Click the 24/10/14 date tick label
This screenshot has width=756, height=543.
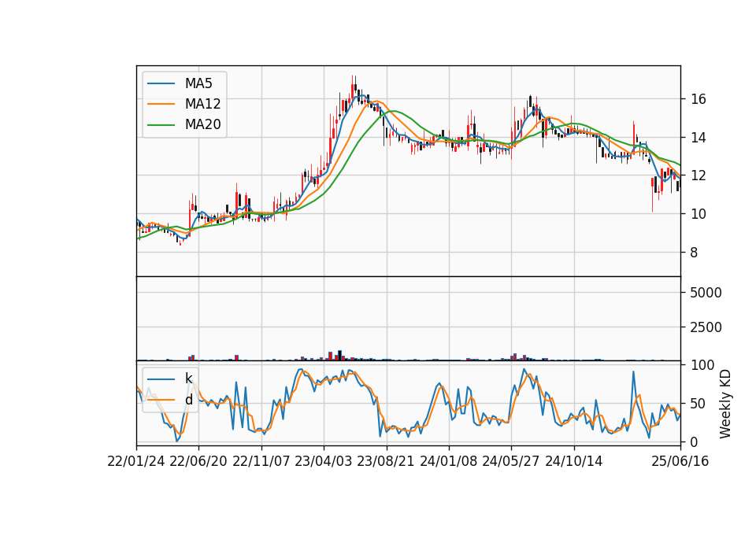[574, 461]
